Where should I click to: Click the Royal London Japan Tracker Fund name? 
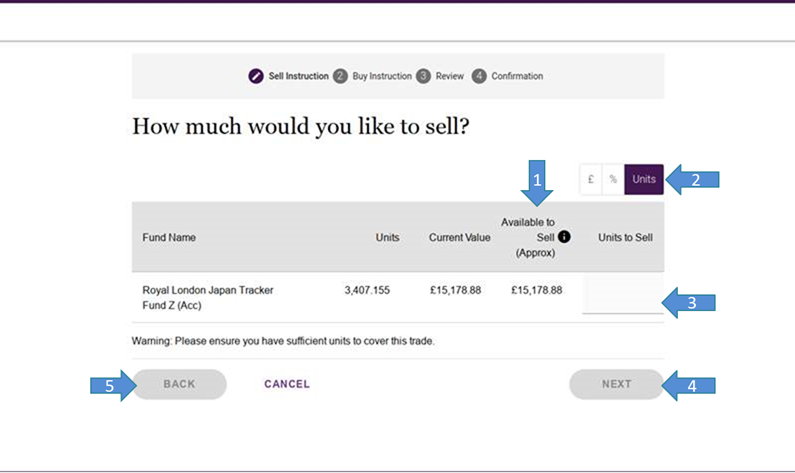point(208,297)
